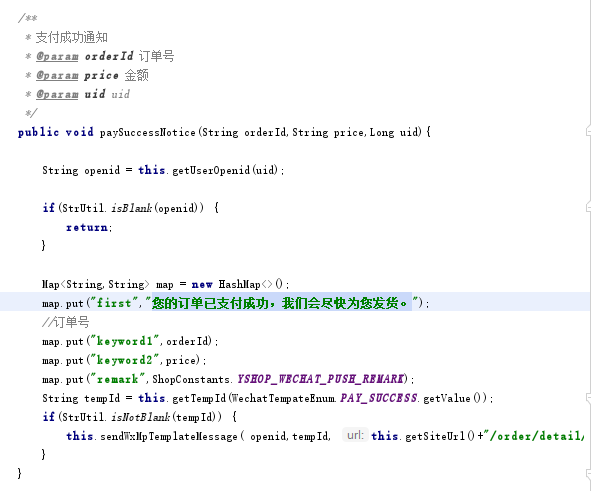Click the sendWxMpTemplateMessage call

[169, 436]
